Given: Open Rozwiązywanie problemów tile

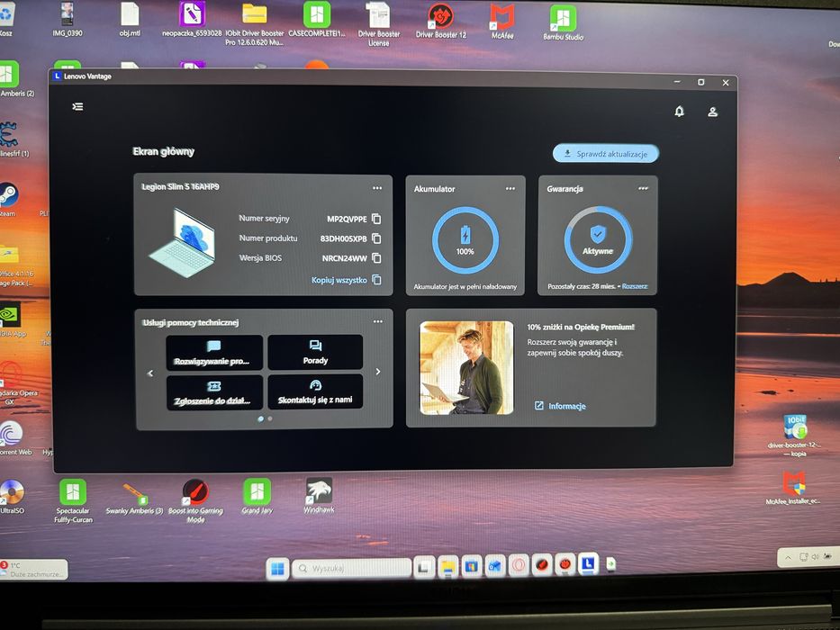Looking at the screenshot, I should (x=214, y=353).
